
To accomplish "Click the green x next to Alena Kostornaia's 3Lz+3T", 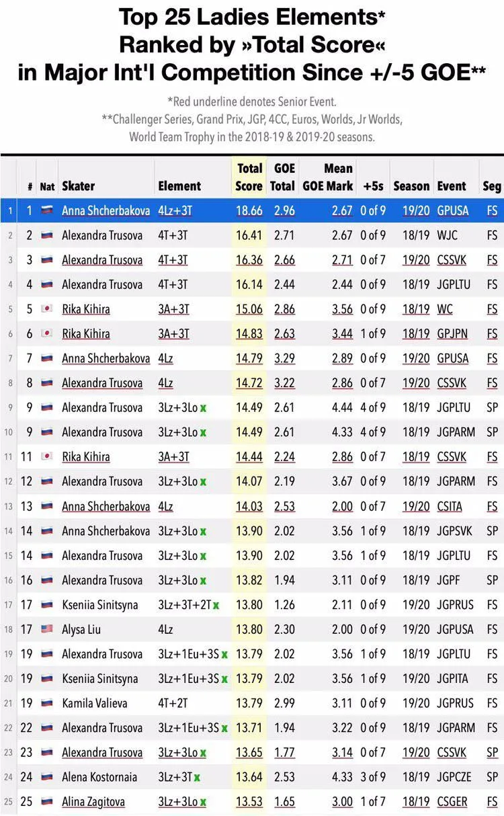I will pos(197,778).
